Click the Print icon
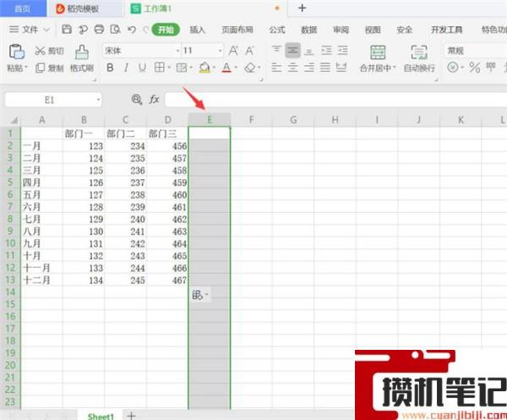 [99, 30]
